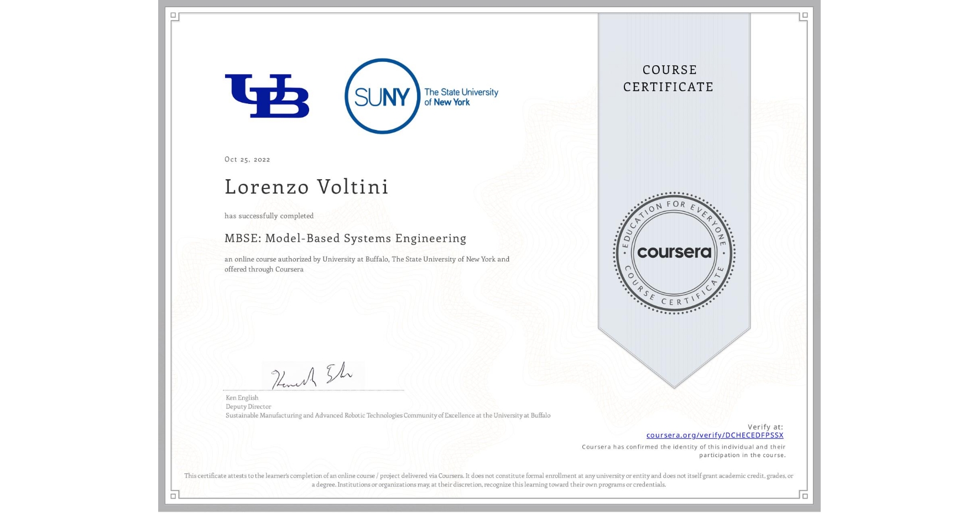Select Ken English's signature
Screen dimensions: 980x513
(311, 376)
